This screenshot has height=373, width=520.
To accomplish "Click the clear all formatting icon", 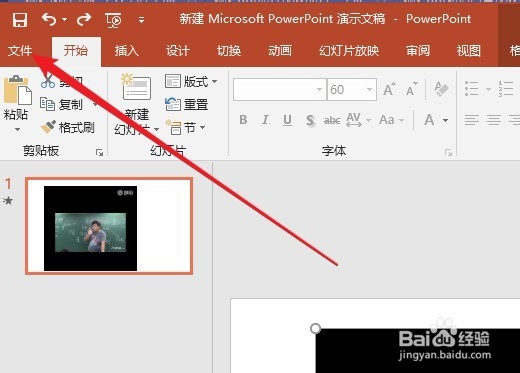I will 441,89.
